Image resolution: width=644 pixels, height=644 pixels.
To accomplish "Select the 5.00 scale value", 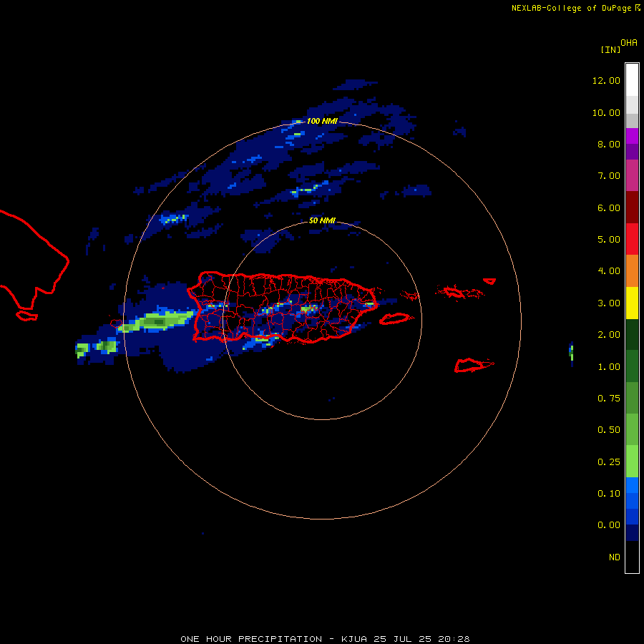I will (609, 240).
